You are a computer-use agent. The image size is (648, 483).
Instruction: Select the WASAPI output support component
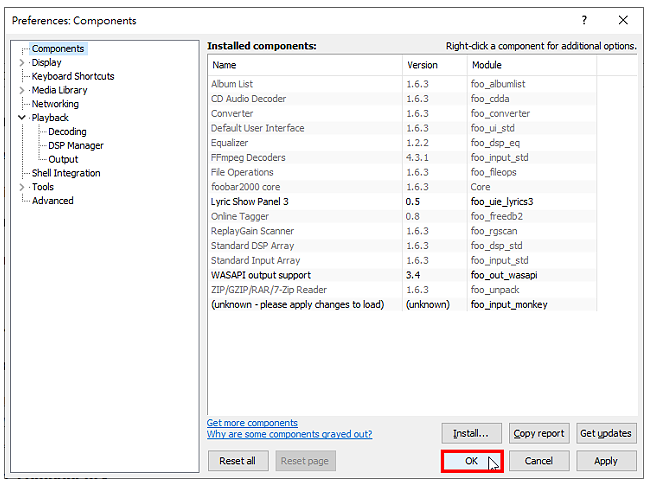click(402, 275)
